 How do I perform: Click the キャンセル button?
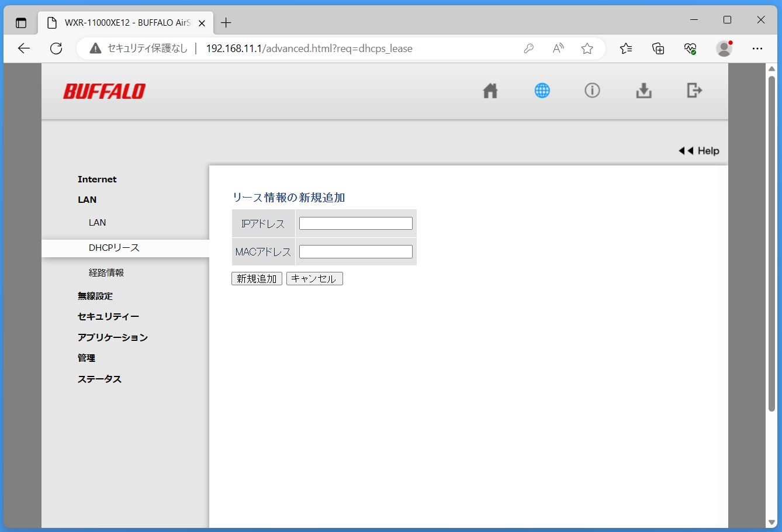click(314, 279)
